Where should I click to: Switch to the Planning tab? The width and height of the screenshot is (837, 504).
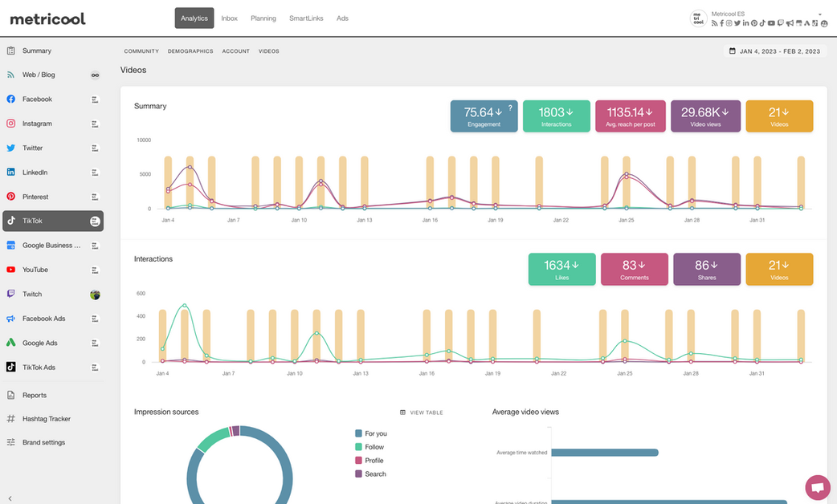pos(263,18)
